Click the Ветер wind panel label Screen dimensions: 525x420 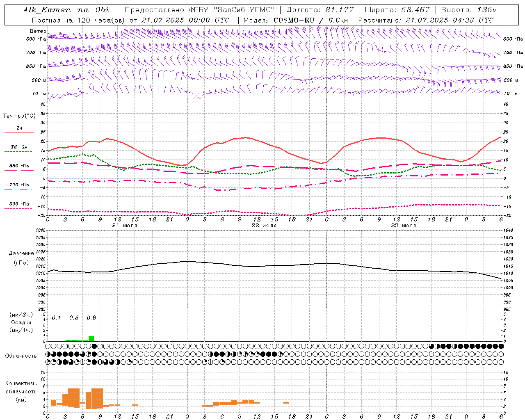38,31
